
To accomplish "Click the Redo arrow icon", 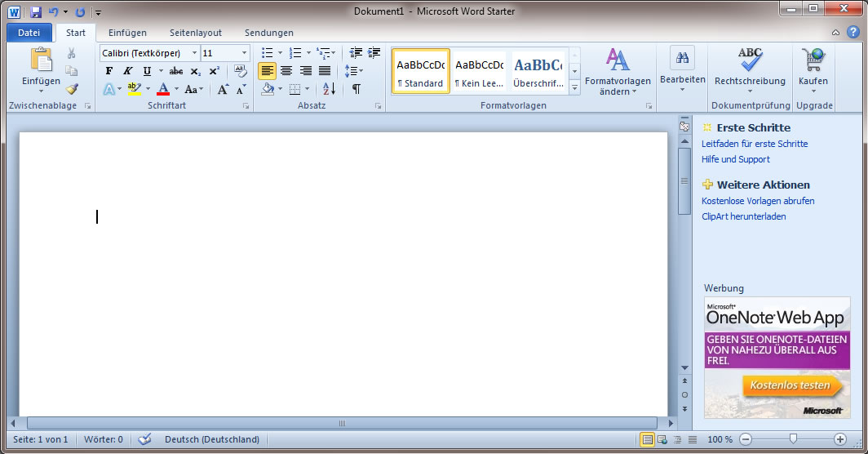I will (x=80, y=11).
